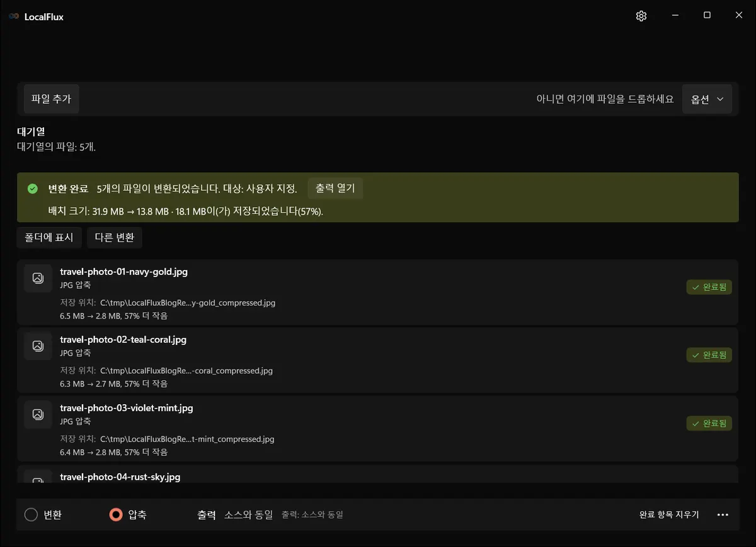The width and height of the screenshot is (756, 547).
Task: Select file name travel-photo-04-rust-sky.jpg
Action: (120, 477)
